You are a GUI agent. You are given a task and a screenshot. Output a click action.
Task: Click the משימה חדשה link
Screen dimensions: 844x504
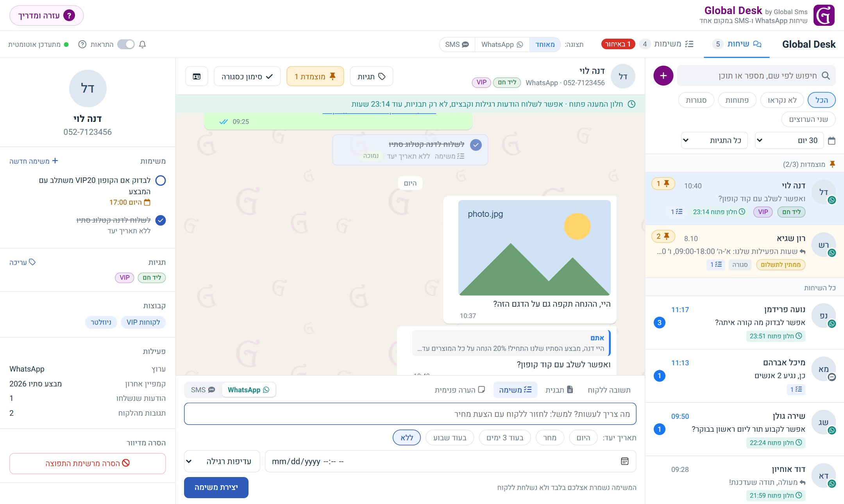tap(34, 161)
